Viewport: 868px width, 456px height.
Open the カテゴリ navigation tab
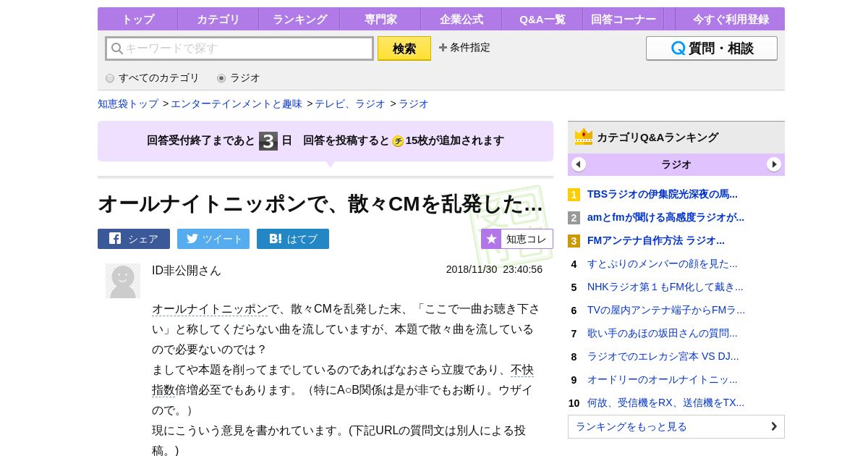218,20
